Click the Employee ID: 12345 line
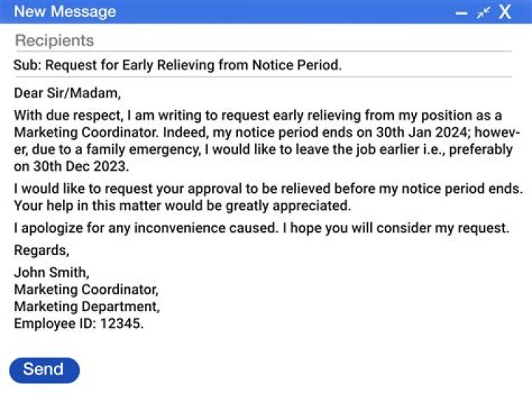532x393 pixels. tap(78, 324)
